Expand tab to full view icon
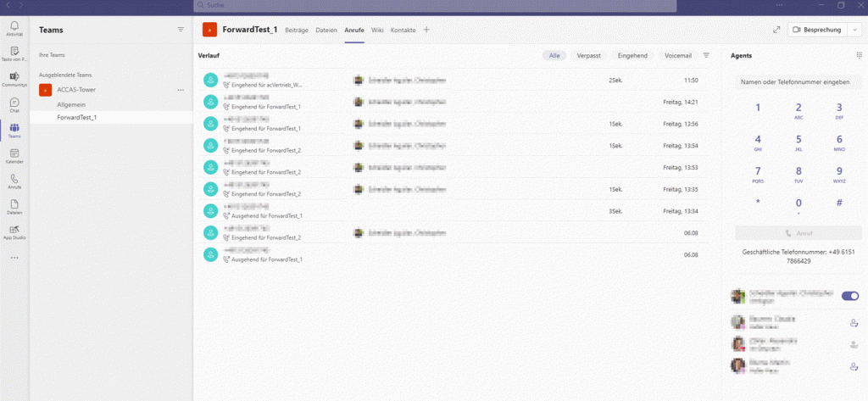 click(x=776, y=30)
